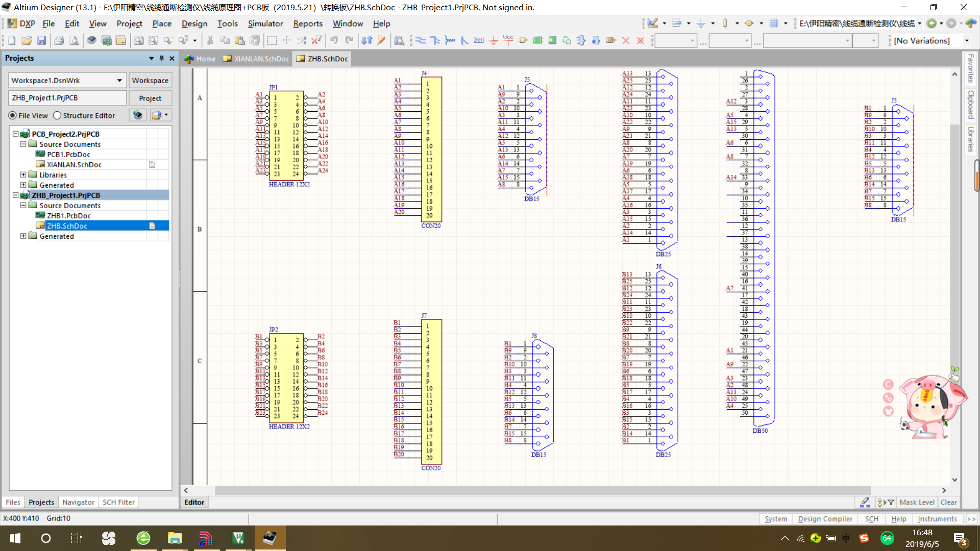Paste from clipboard
980x551 pixels.
(239, 40)
